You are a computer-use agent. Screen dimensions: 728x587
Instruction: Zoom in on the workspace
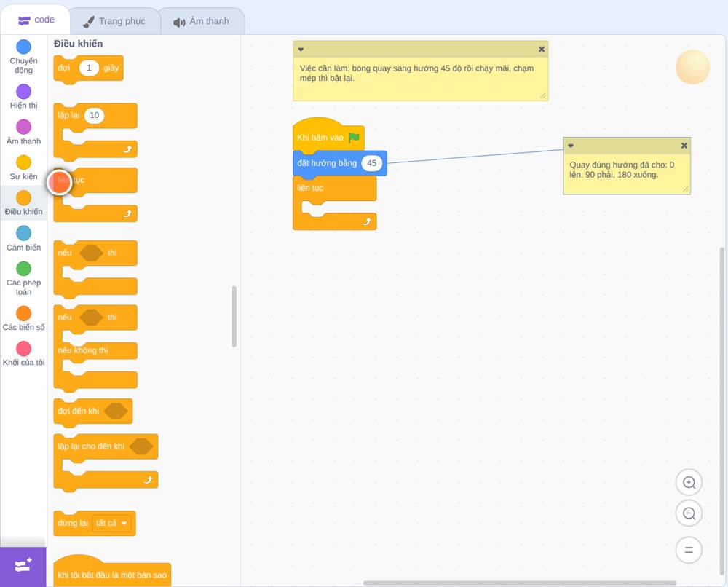[x=689, y=483]
